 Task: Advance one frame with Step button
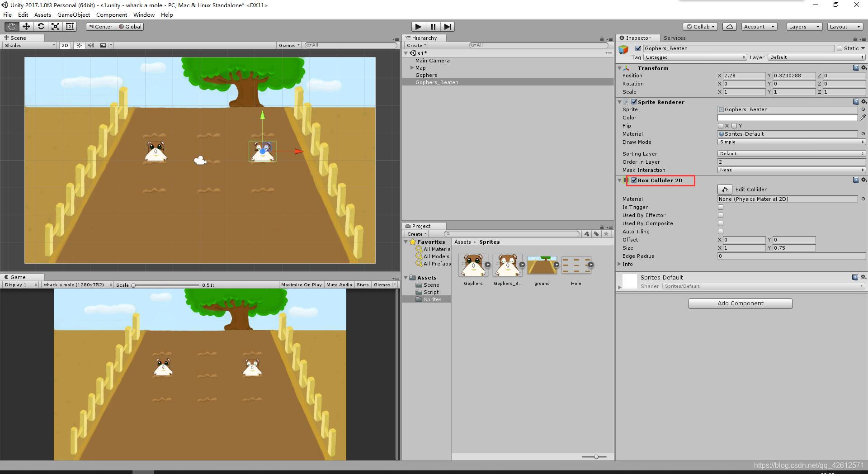click(x=448, y=27)
